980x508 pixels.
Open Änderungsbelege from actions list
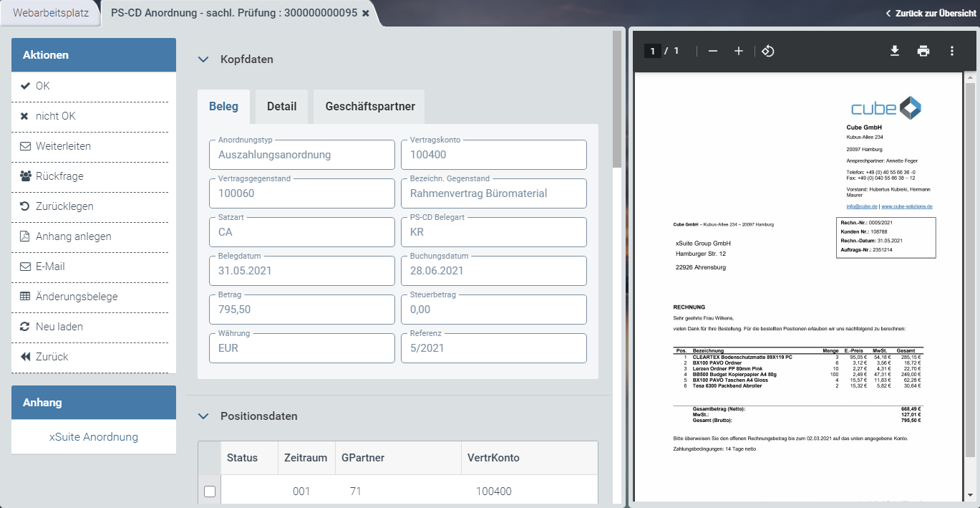77,297
